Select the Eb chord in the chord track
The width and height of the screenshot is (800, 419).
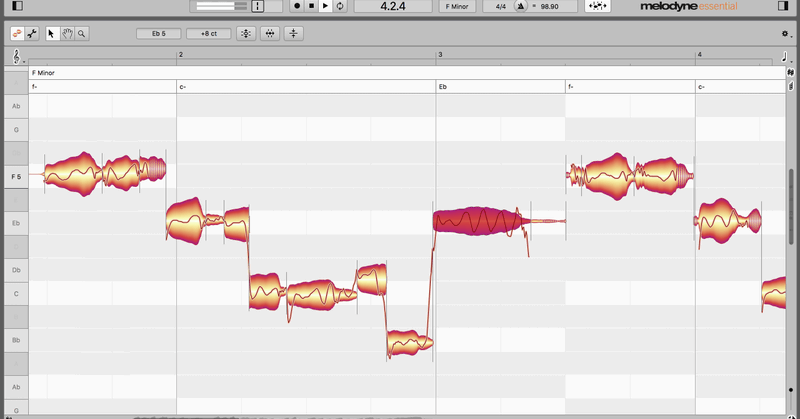pyautogui.click(x=501, y=87)
